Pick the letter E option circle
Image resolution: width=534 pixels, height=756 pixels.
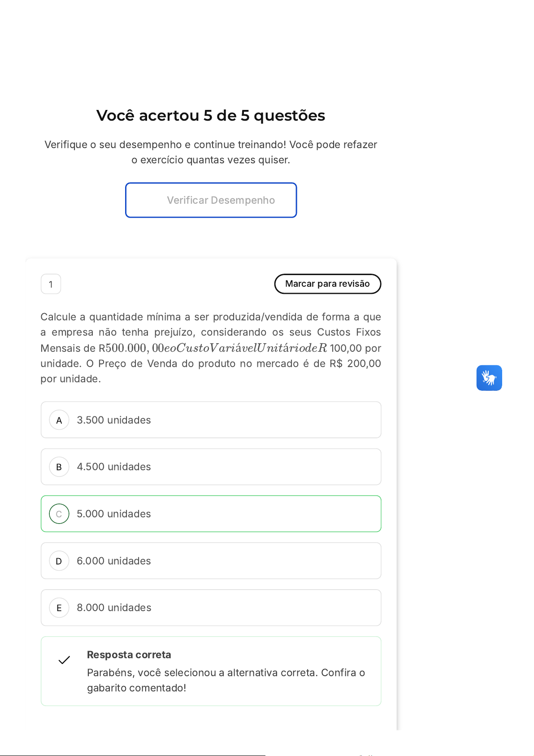[59, 608]
